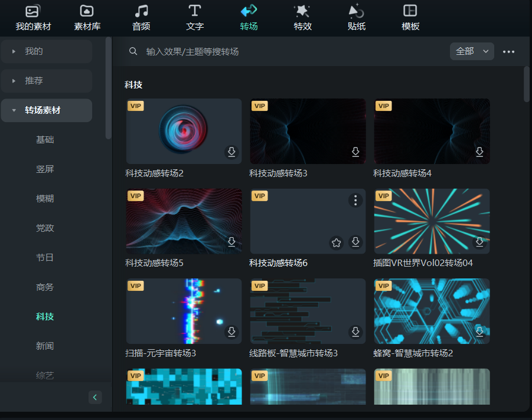This screenshot has height=420, width=532.
Task: Expand the 我的 sidebar section
Action: tap(46, 51)
